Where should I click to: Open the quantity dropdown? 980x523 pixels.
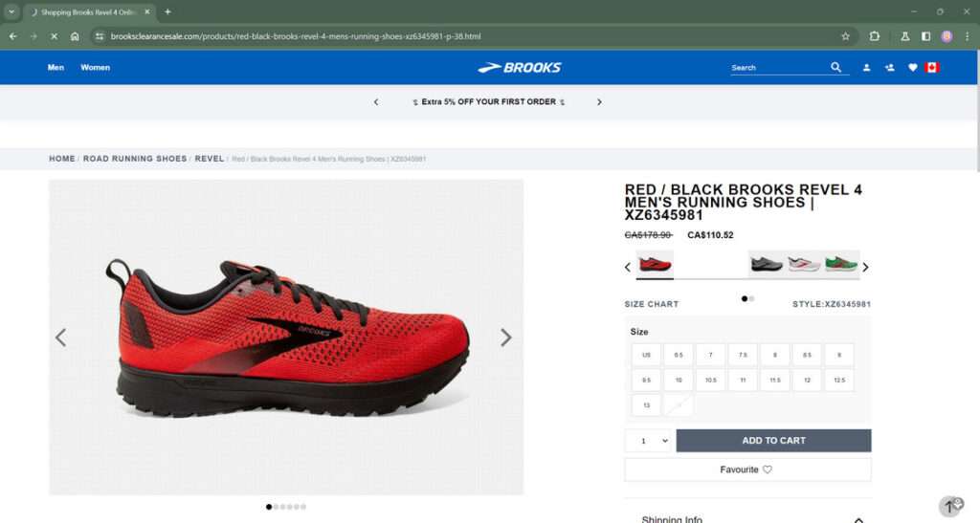(648, 441)
